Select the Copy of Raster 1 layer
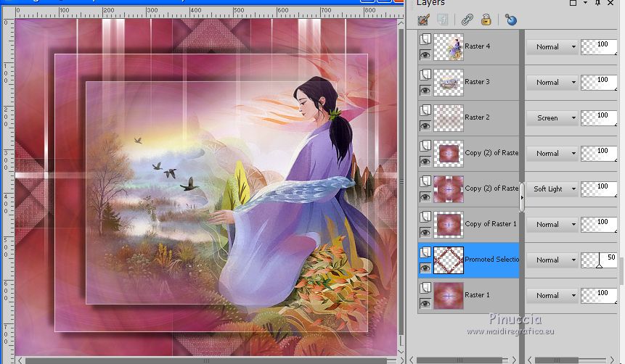Screen dimensions: 625x364 491,224
